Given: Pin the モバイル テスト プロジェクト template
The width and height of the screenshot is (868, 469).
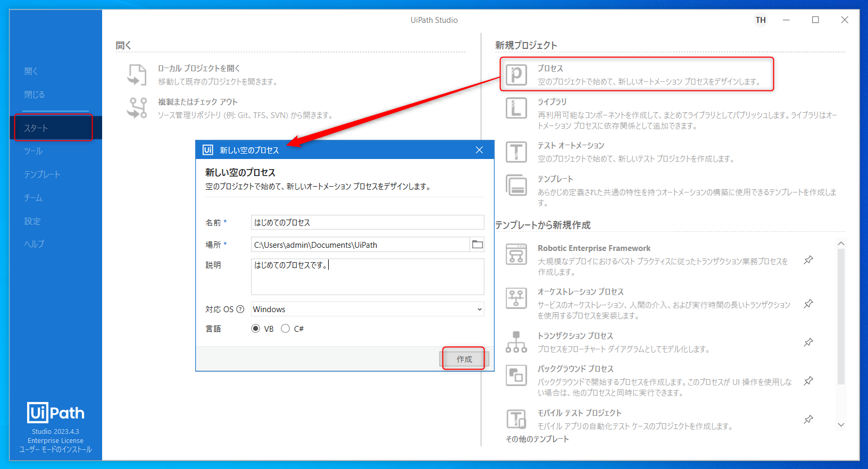Looking at the screenshot, I should coord(808,420).
